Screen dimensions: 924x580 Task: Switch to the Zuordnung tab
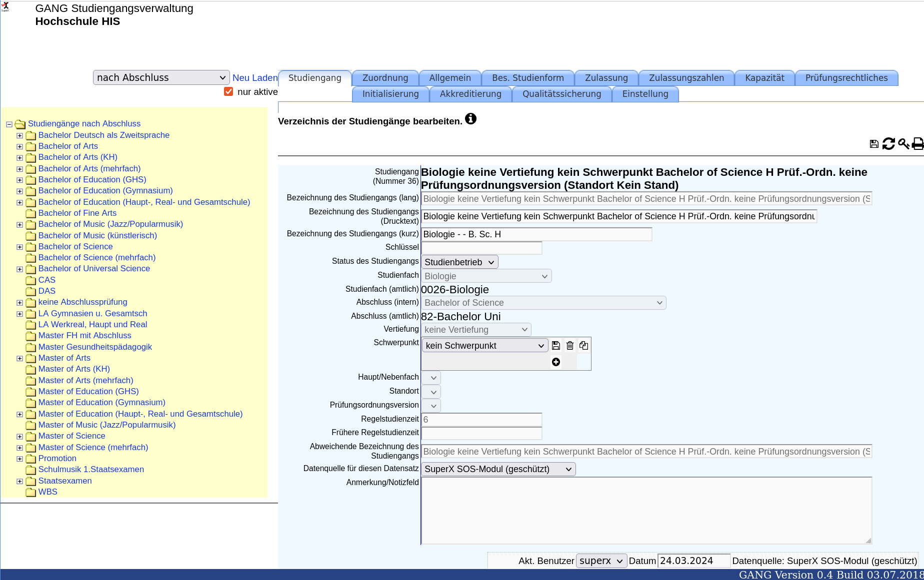coord(385,78)
